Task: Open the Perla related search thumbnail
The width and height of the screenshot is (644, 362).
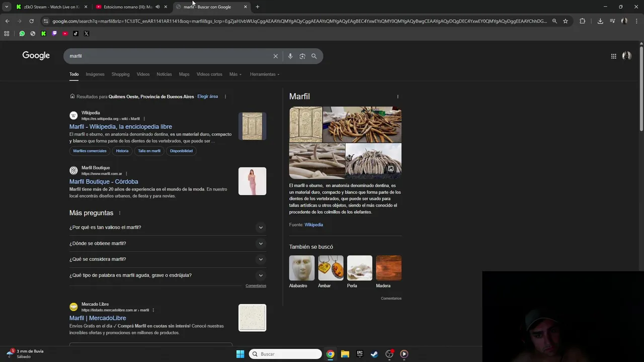Action: click(x=360, y=268)
